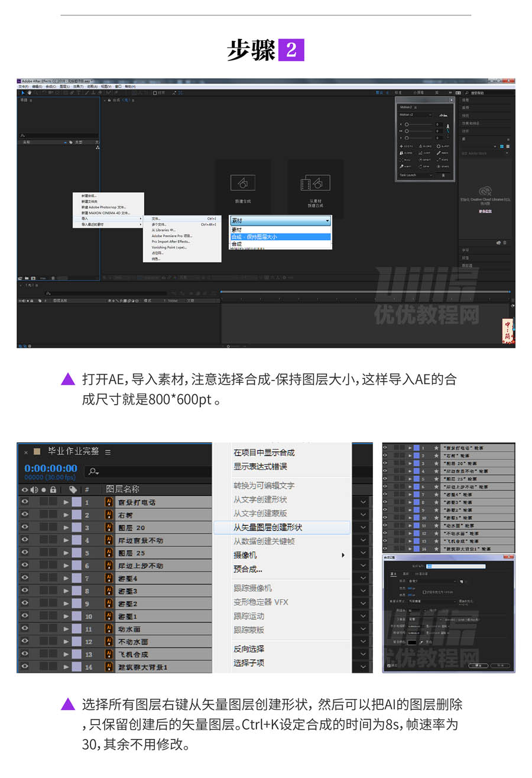
Task: Expand layer number 1 properties triangle
Action: pyautogui.click(x=66, y=502)
